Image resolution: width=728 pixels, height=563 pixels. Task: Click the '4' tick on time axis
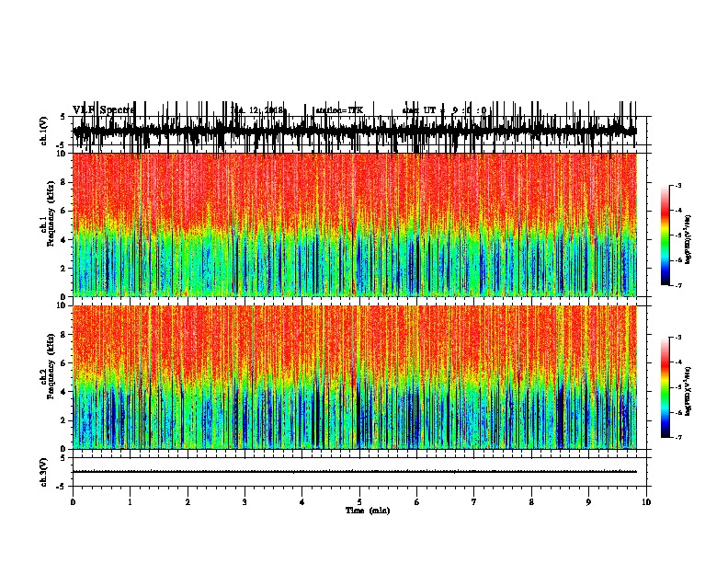[302, 502]
